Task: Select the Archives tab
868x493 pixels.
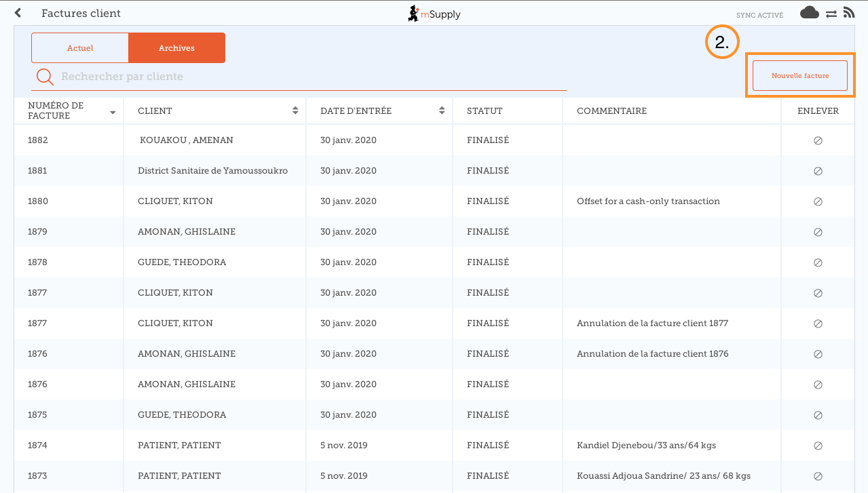Action: coord(176,48)
